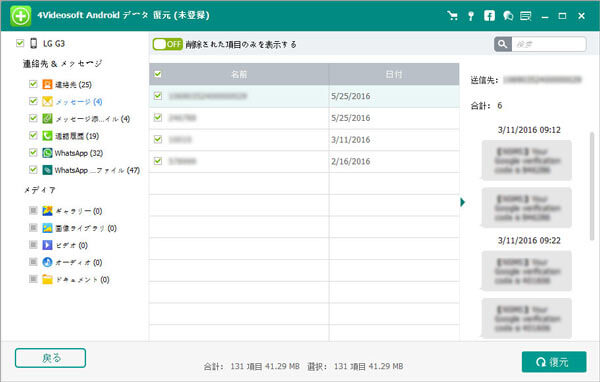Click the message preview scrollbar

pos(592,186)
